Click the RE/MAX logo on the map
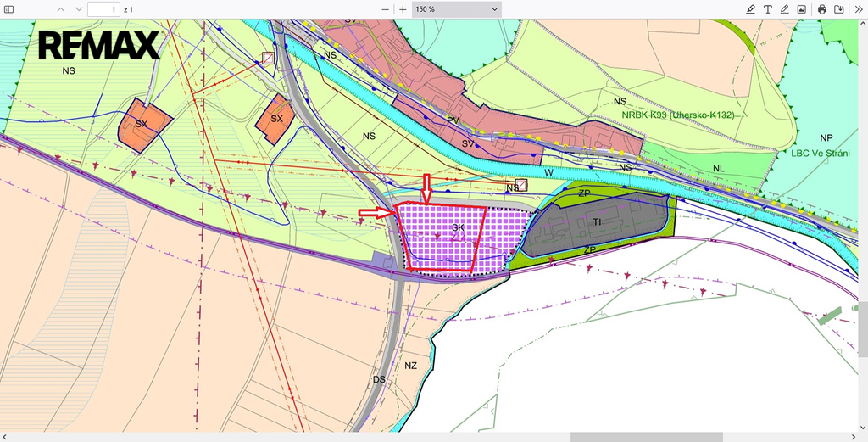The height and width of the screenshot is (442, 868). pos(99,45)
